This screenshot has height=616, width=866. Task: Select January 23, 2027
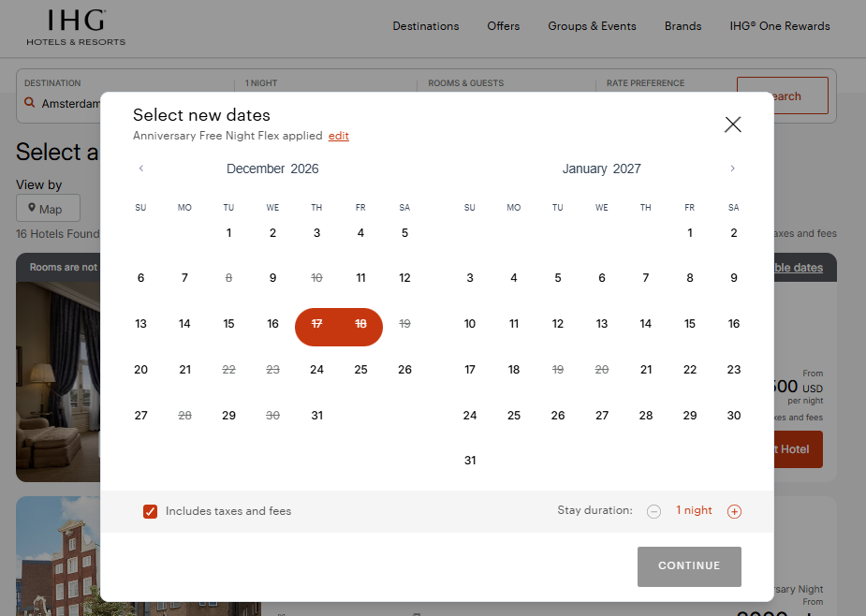click(733, 370)
